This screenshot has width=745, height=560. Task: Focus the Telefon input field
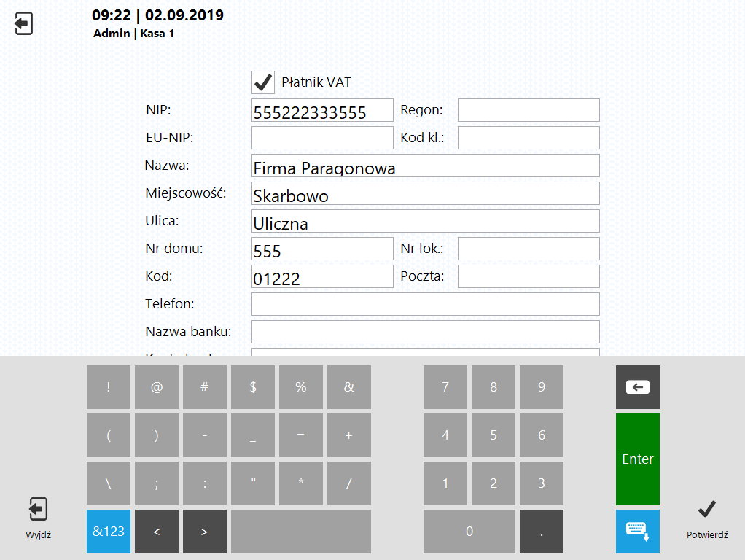(x=425, y=304)
